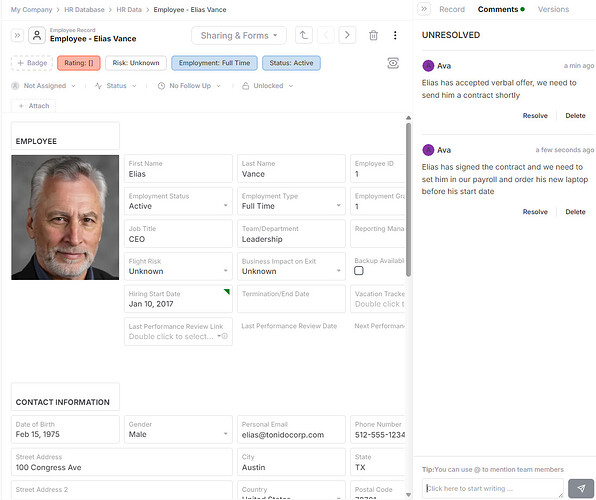
Task: Send comment with paper plane button
Action: tap(580, 488)
